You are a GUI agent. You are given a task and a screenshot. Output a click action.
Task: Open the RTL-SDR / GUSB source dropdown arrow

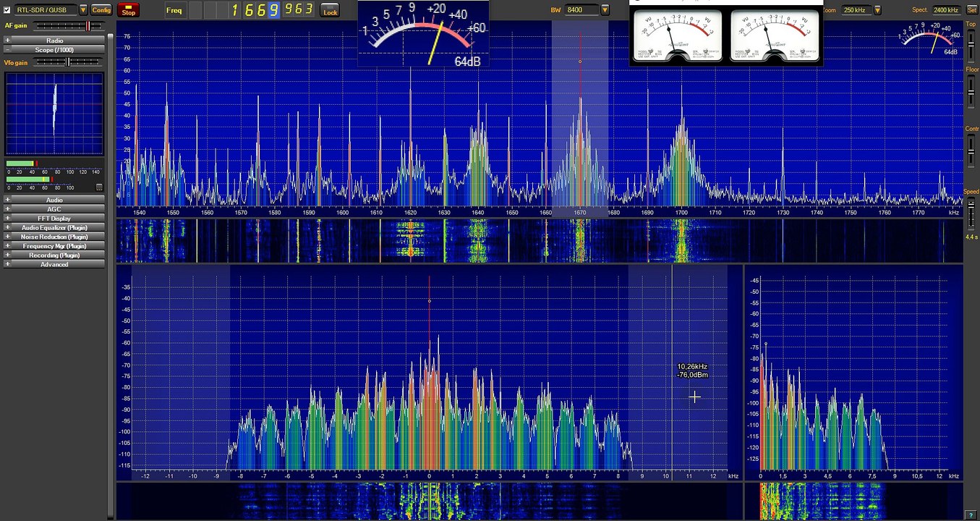[83, 9]
